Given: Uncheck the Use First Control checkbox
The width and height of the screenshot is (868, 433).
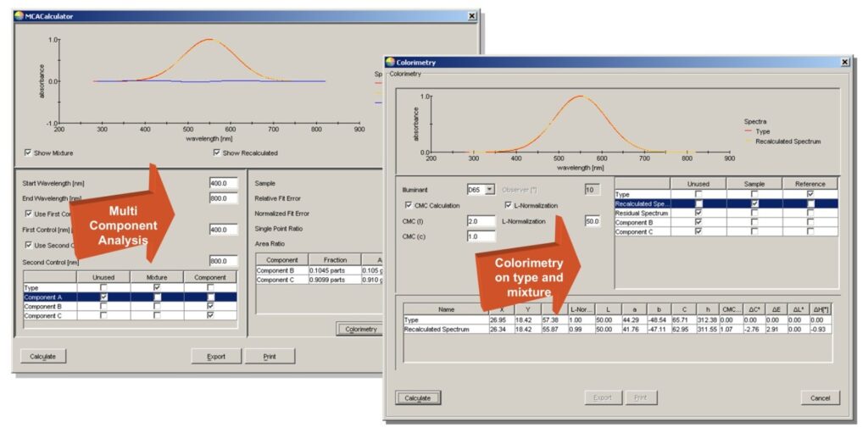Looking at the screenshot, I should click(x=28, y=214).
